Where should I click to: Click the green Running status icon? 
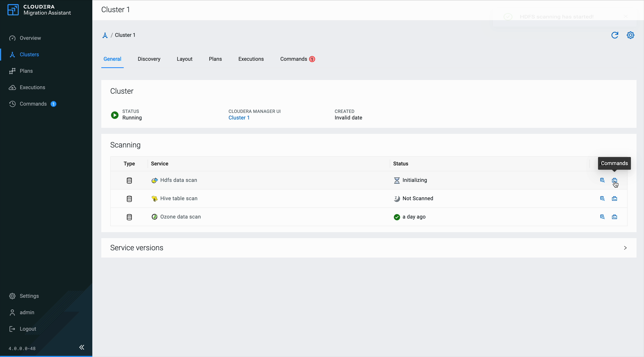(115, 115)
